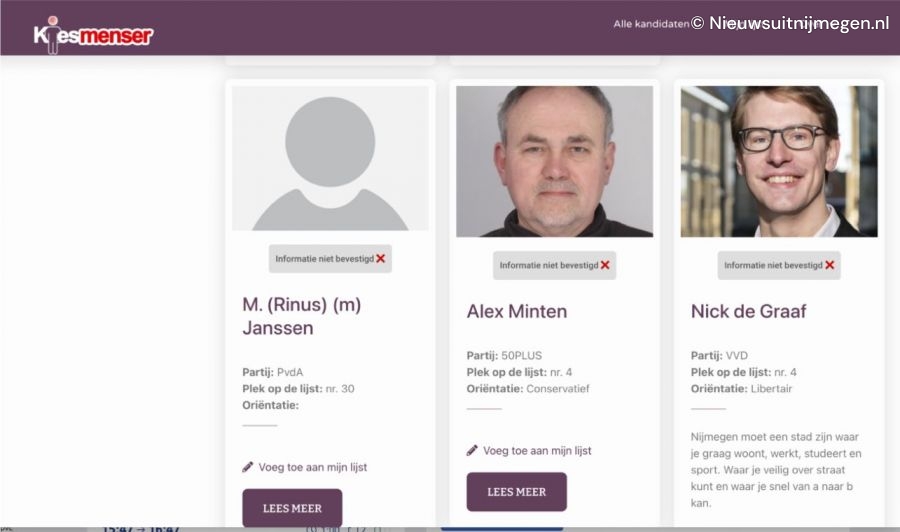Click the Kiesmenser logo
Image resolution: width=900 pixels, height=532 pixels.
pos(93,34)
